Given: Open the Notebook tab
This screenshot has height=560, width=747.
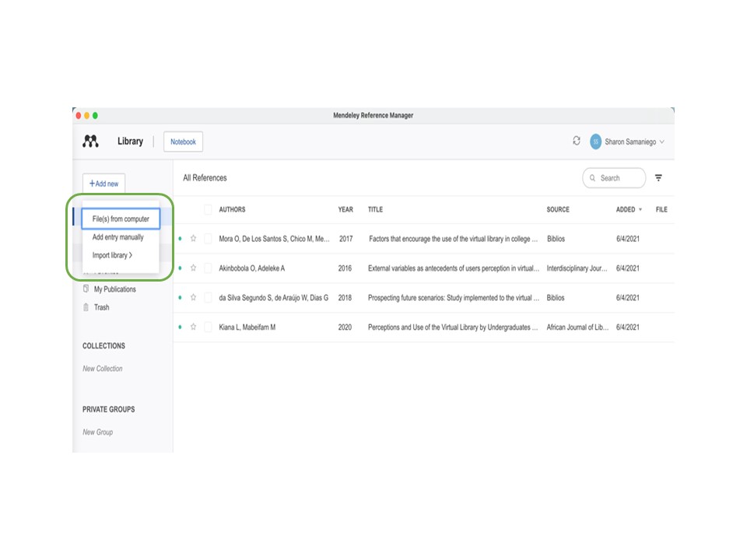Looking at the screenshot, I should pos(183,142).
